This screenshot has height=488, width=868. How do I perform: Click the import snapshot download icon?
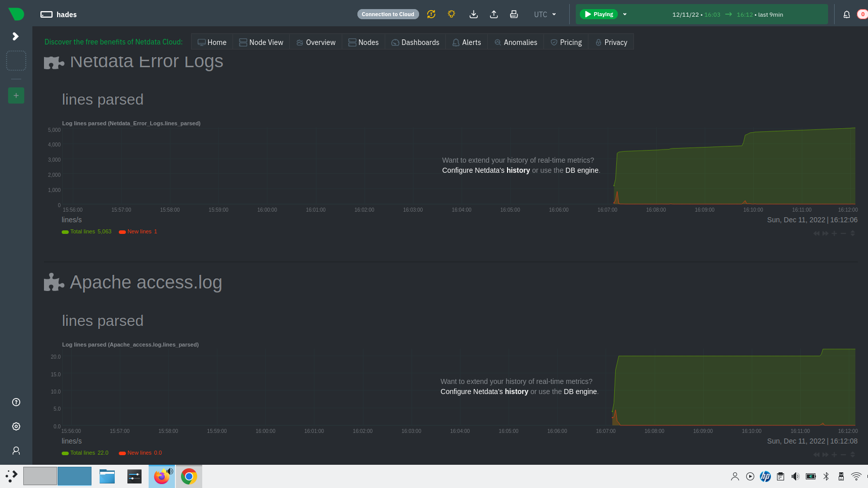474,14
